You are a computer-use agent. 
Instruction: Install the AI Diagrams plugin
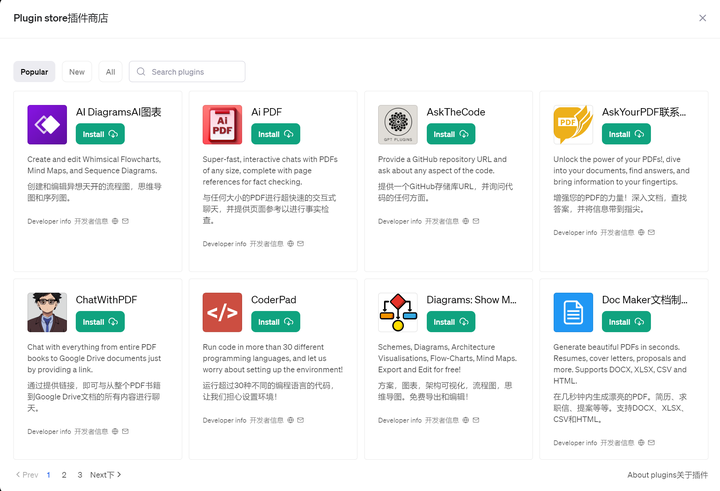click(x=100, y=134)
